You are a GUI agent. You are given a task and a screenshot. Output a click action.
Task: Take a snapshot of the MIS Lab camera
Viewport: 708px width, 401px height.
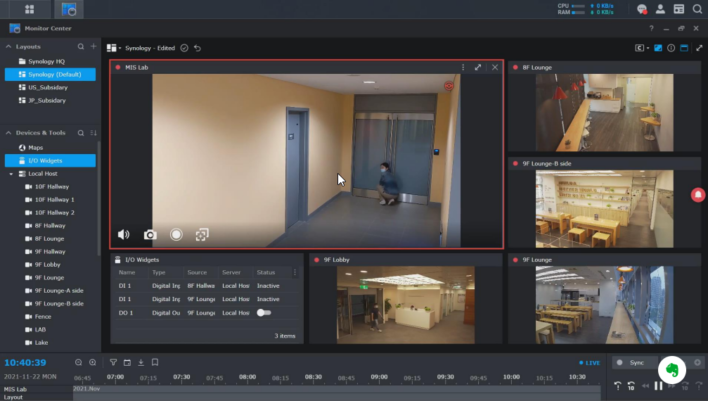pyautogui.click(x=150, y=234)
